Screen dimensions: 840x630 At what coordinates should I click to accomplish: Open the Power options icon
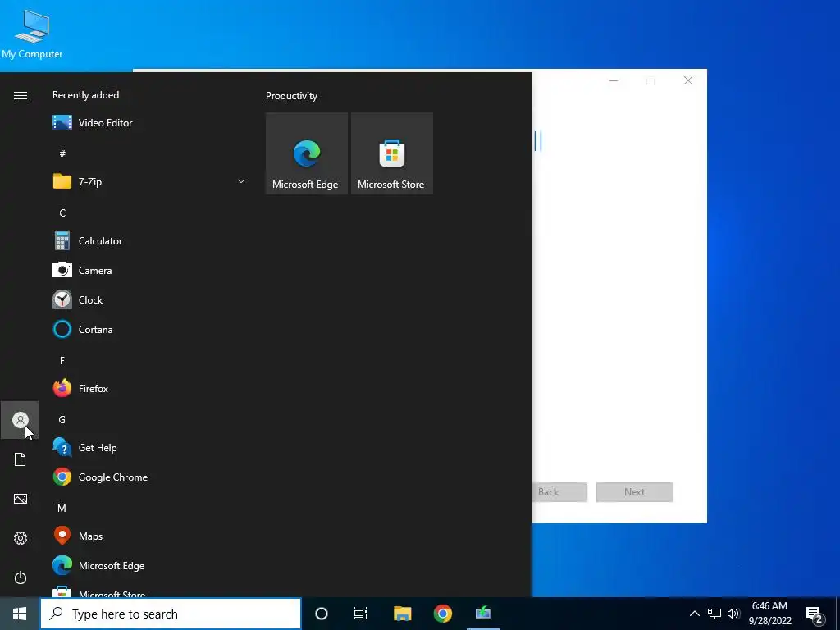coord(21,577)
